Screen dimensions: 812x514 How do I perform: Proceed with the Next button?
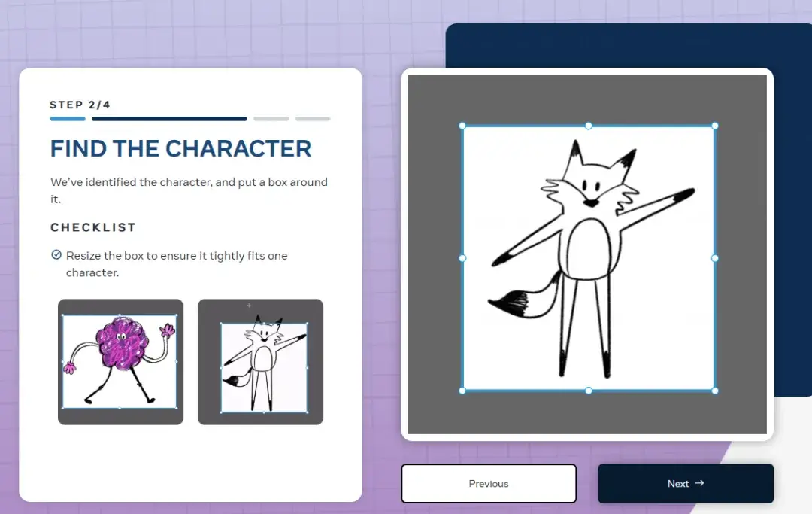point(686,484)
